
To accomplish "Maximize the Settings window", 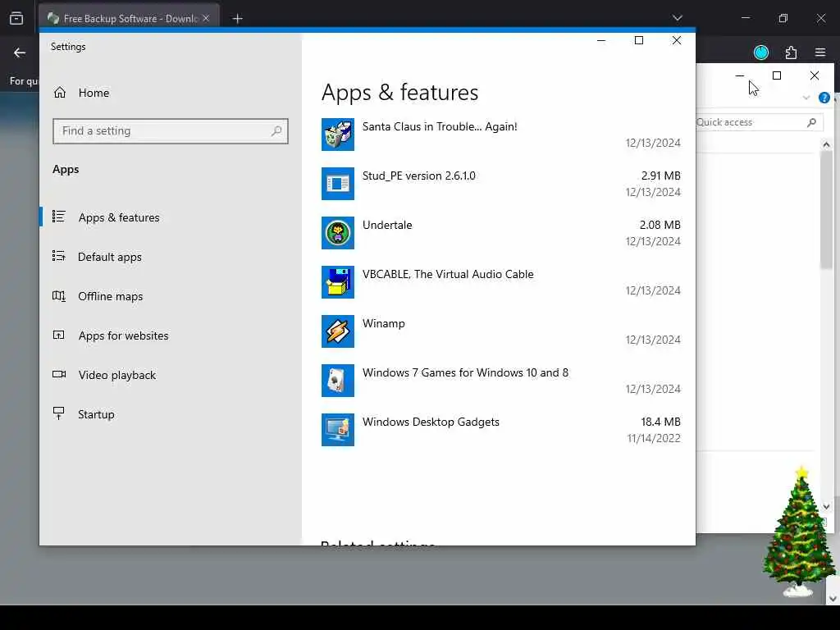I will tap(638, 41).
